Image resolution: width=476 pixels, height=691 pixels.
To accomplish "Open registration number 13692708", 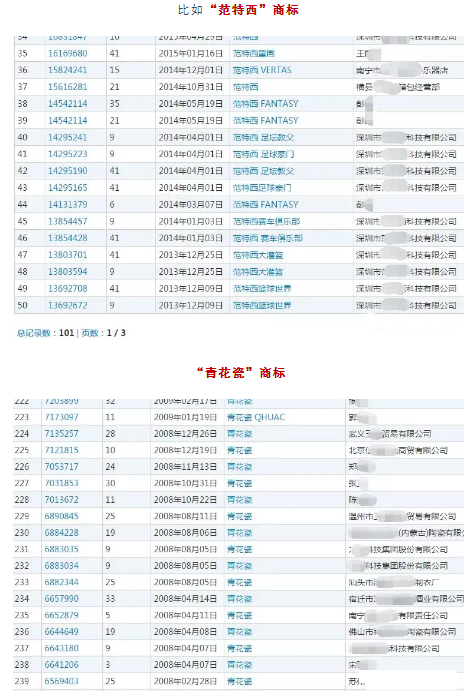I will click(67, 288).
